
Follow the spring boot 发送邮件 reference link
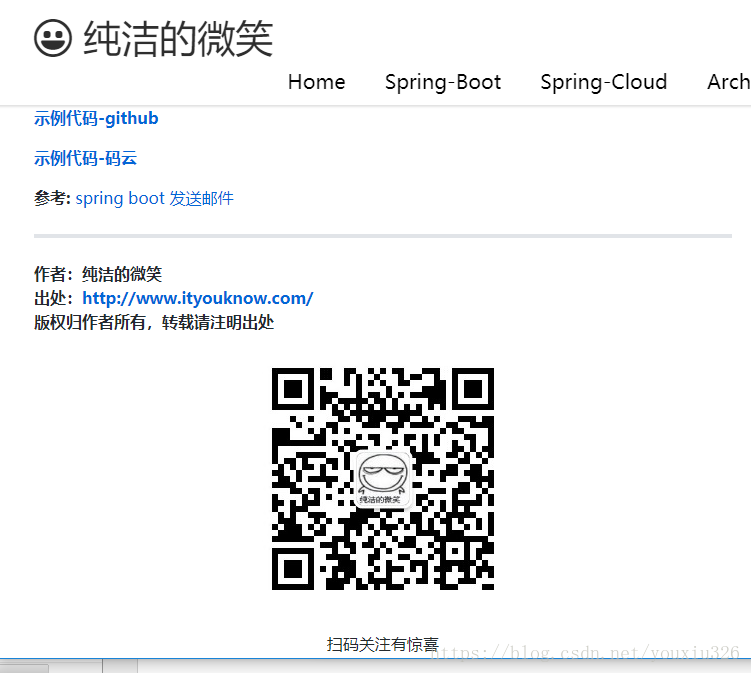pyautogui.click(x=154, y=198)
